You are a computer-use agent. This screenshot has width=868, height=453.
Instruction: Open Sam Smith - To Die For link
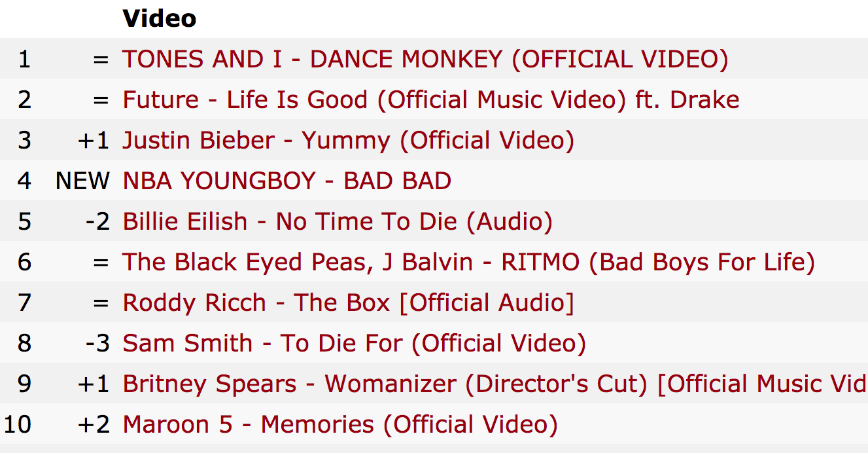click(354, 344)
